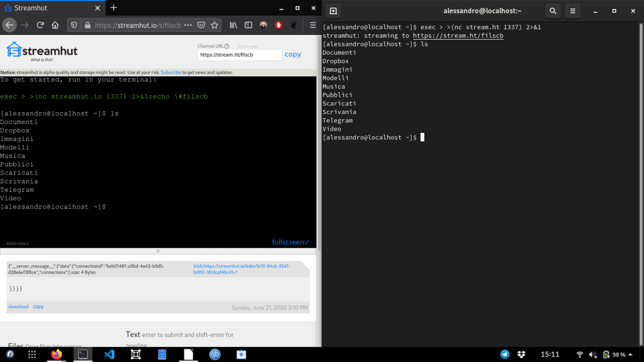Click the Firefox account profile avatar
Screen dimensions: 644x362
pos(264,25)
